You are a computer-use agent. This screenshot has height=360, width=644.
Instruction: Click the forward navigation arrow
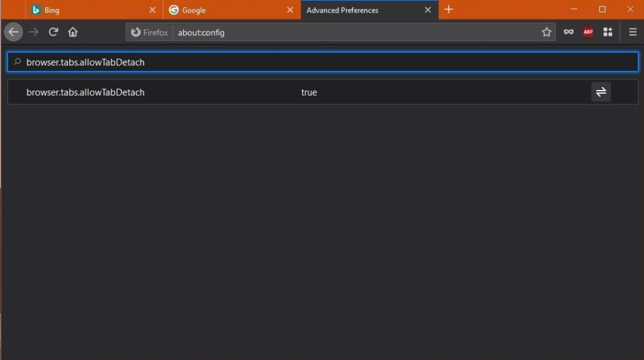pyautogui.click(x=34, y=32)
